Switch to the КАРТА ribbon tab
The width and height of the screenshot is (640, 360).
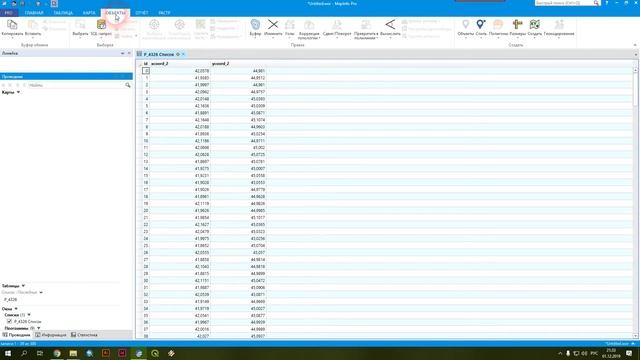[x=89, y=13]
